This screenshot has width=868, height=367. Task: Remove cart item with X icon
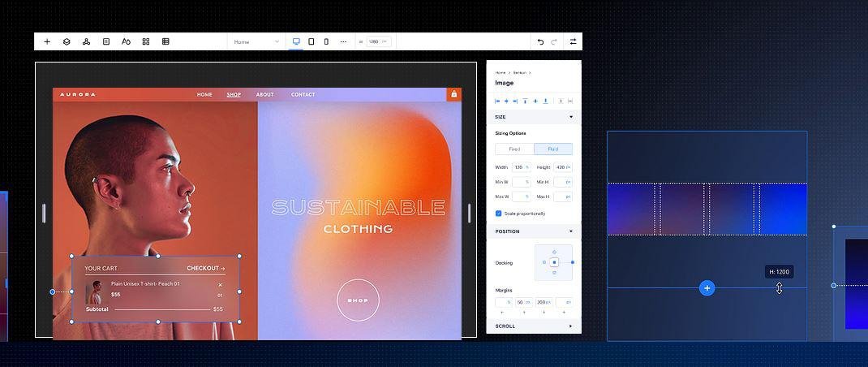220,285
